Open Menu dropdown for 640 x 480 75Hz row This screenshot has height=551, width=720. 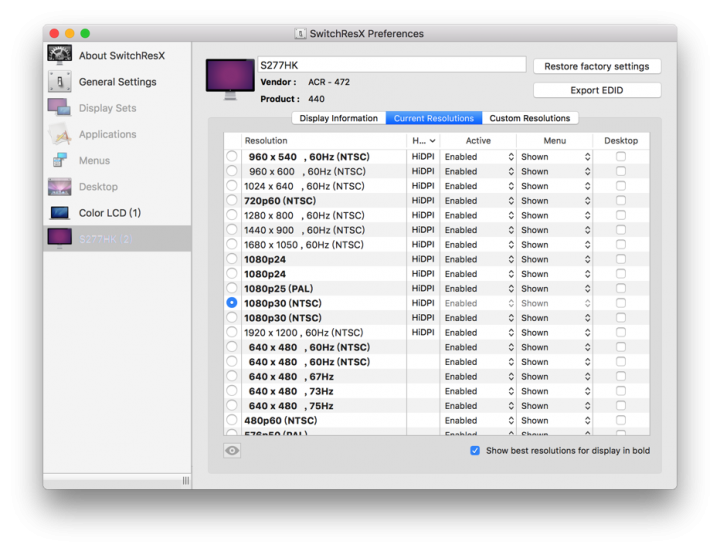555,406
